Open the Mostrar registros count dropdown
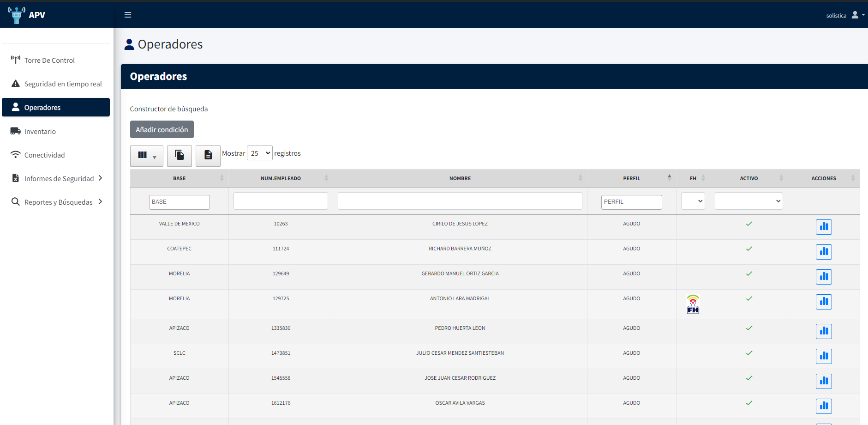The image size is (868, 425). (260, 153)
